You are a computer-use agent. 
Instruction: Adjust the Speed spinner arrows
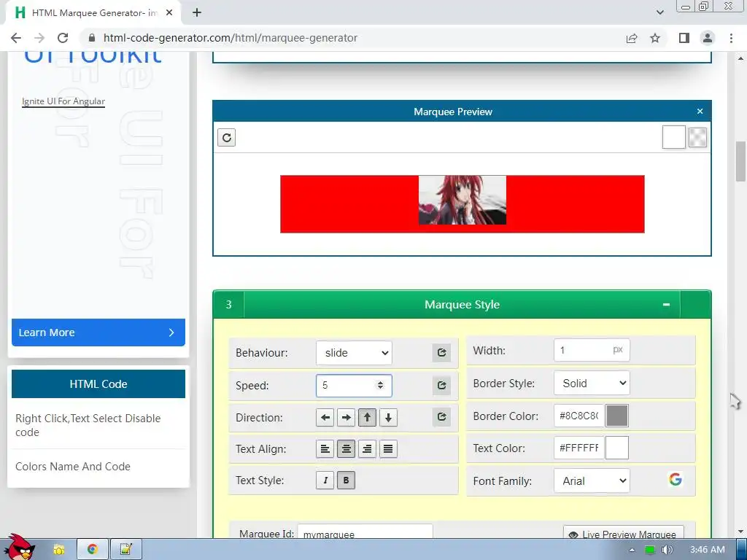380,385
